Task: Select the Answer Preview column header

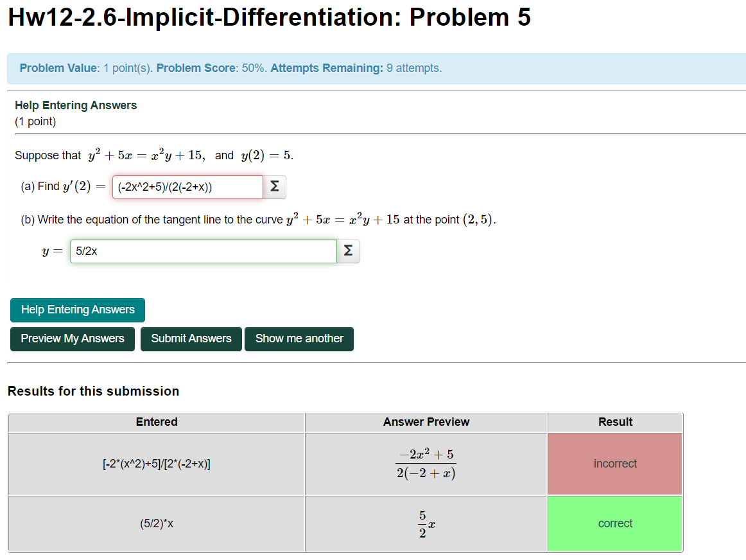Action: click(426, 422)
